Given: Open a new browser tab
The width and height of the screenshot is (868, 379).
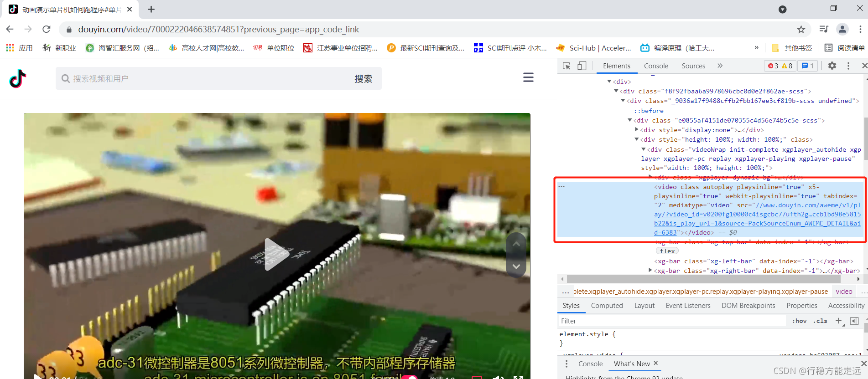Looking at the screenshot, I should point(151,9).
